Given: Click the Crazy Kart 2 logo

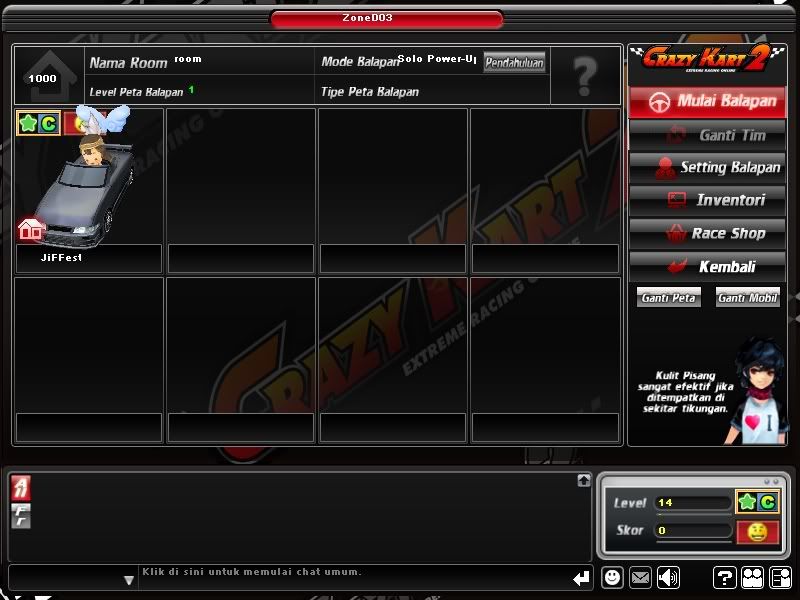Looking at the screenshot, I should coord(707,59).
